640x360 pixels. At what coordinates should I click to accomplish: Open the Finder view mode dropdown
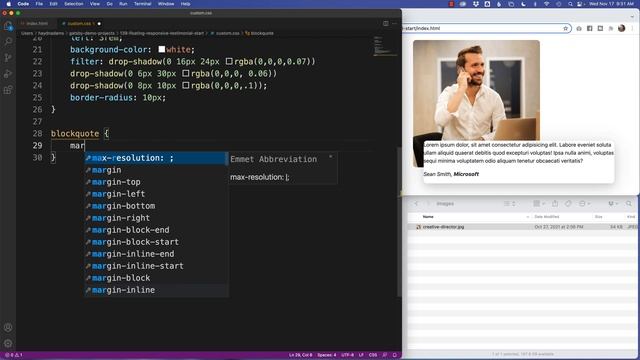509,203
